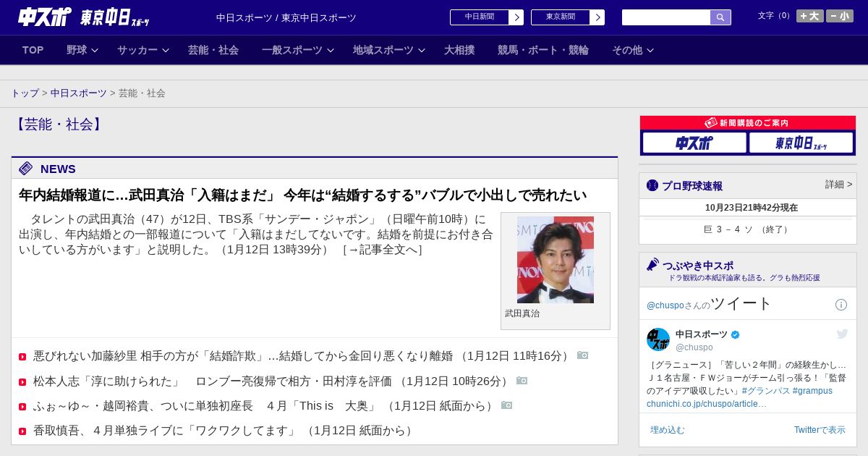Viewport: 868px width, 456px height.
Task: Open the サッカー menu
Action: pos(137,50)
